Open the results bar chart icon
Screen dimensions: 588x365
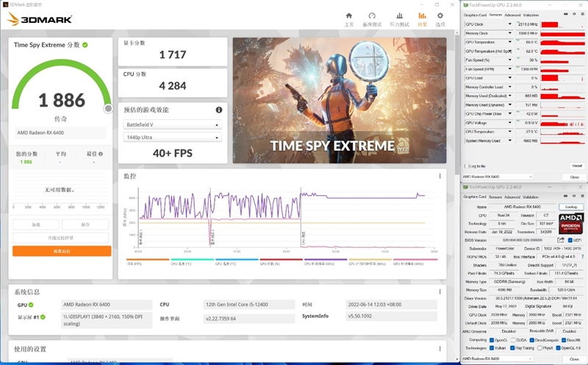[422, 15]
